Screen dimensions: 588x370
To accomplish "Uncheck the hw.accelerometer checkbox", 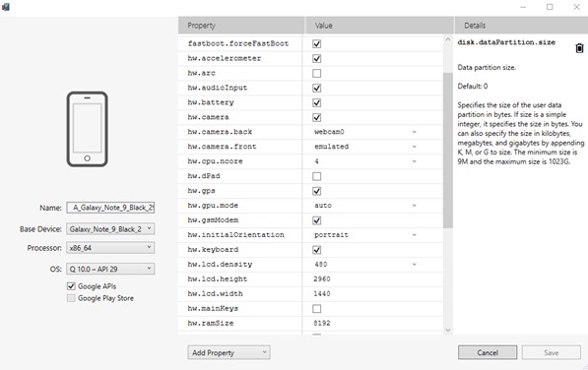I will pyautogui.click(x=316, y=58).
